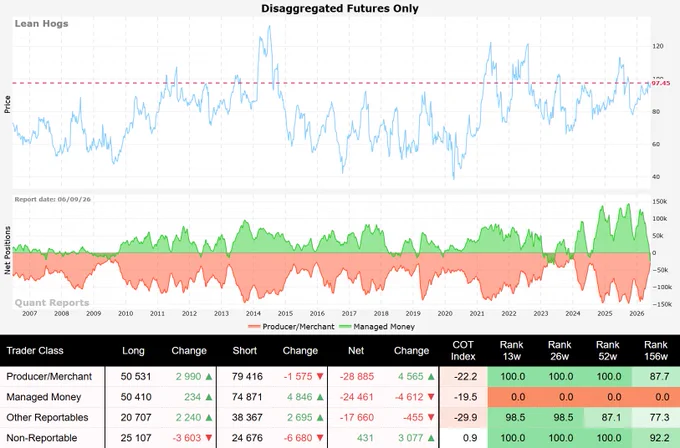Click the 2014 x-axis year label

coord(253,313)
